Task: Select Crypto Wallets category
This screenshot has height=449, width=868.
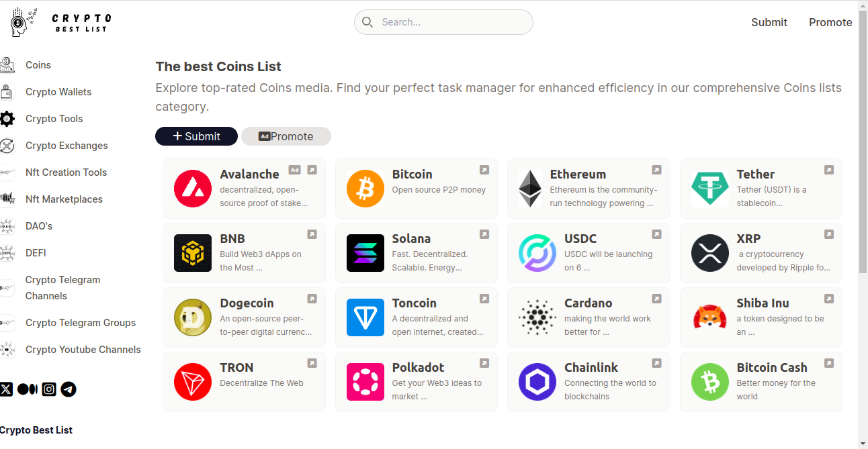Action: (x=58, y=92)
